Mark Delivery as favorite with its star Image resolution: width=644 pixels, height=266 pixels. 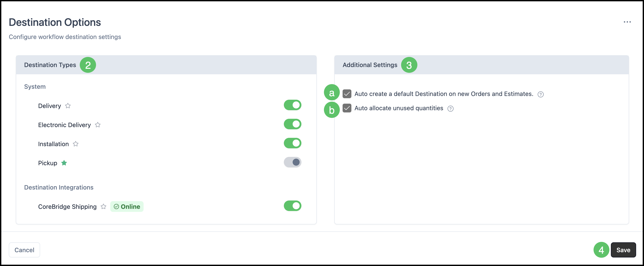point(68,106)
